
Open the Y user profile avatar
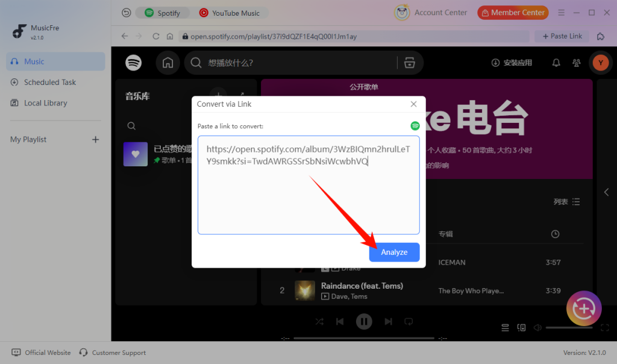click(601, 63)
